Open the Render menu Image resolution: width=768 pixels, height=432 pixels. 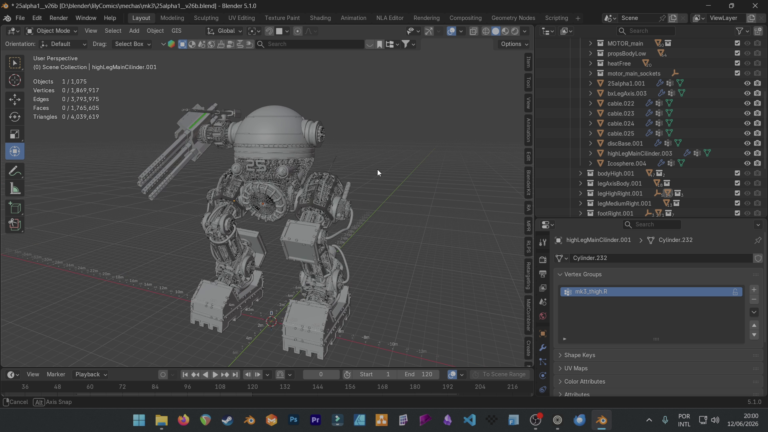tap(58, 18)
